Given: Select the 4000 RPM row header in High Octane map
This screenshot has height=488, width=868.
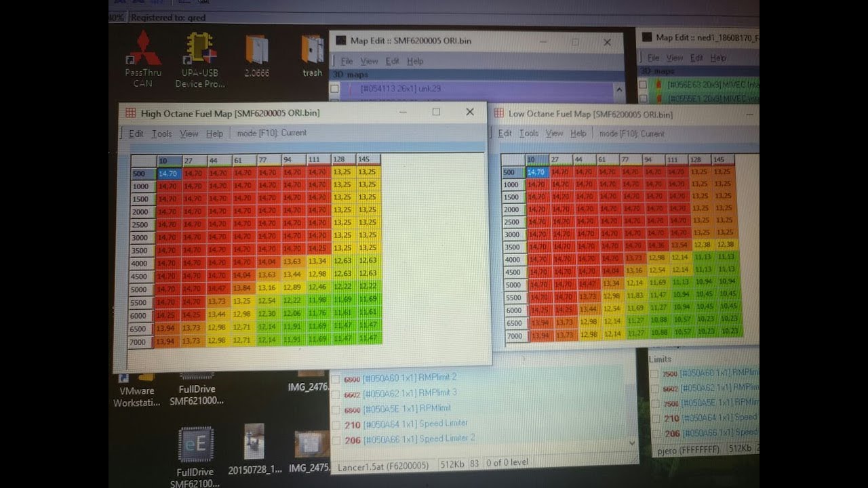Looking at the screenshot, I should coord(142,264).
